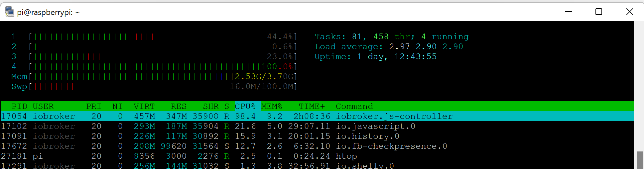Click the 457M VIRT value
Viewport: 644px width, 169px height.
[144, 116]
